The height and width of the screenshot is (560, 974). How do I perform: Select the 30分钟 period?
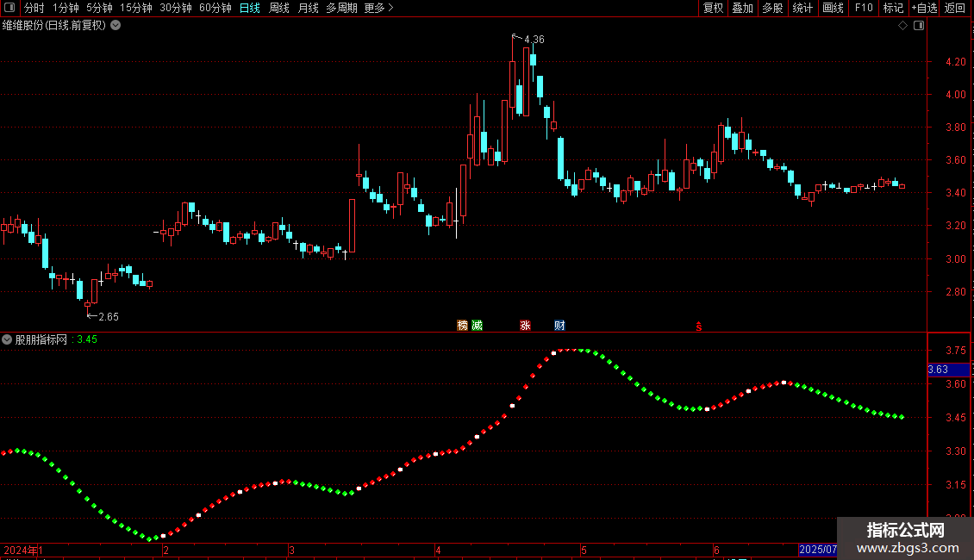176,8
